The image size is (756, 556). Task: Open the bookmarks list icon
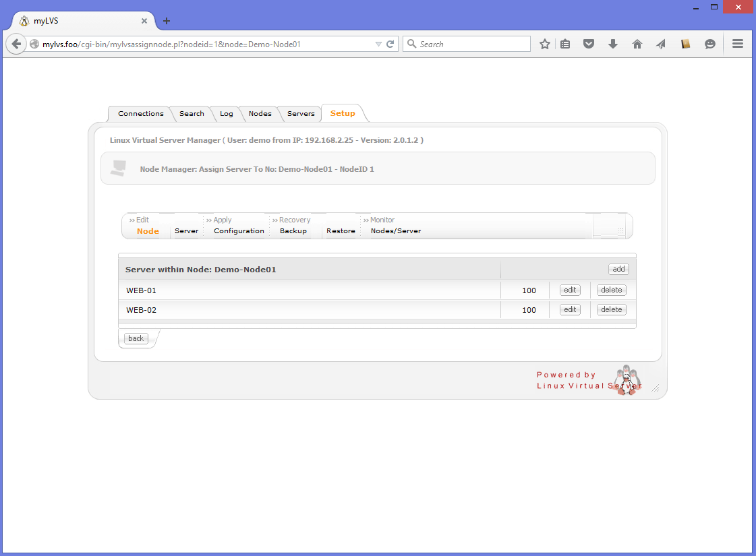(x=565, y=44)
